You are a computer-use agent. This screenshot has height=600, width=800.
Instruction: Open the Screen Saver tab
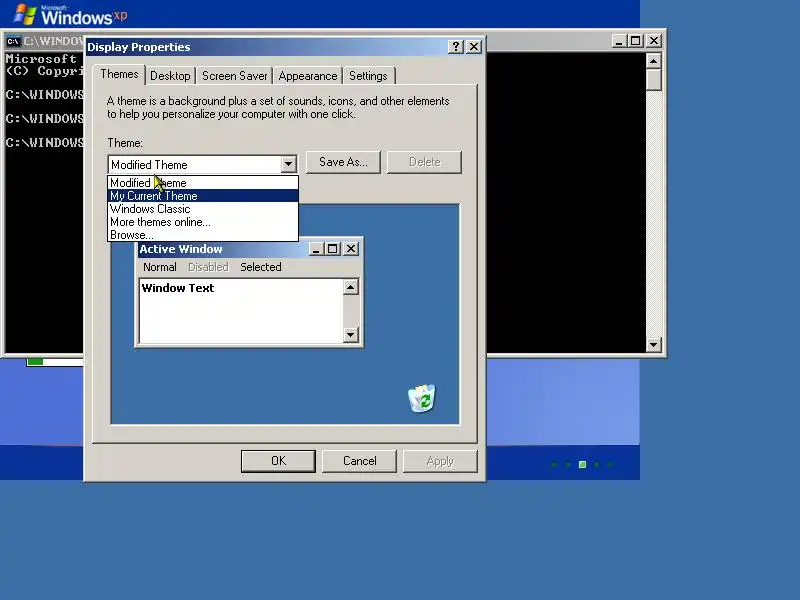[x=234, y=76]
